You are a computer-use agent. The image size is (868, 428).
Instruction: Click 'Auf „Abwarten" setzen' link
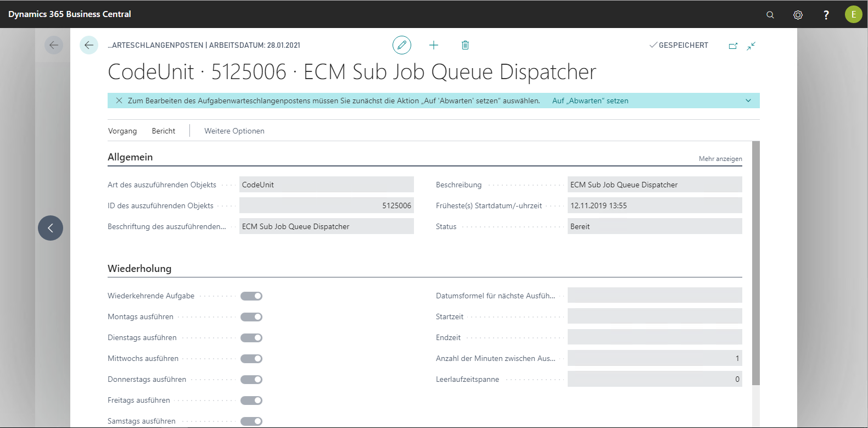(x=590, y=101)
